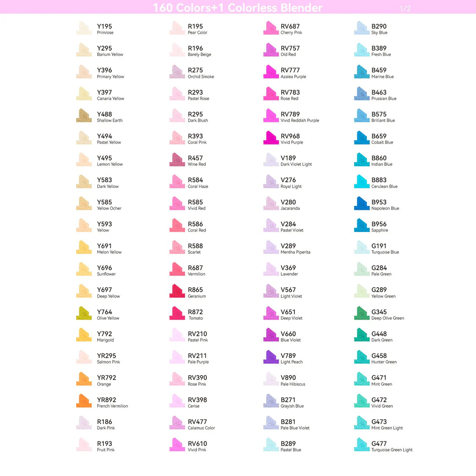Click the B290 Sky Blue label
The image size is (476, 476).
(379, 29)
